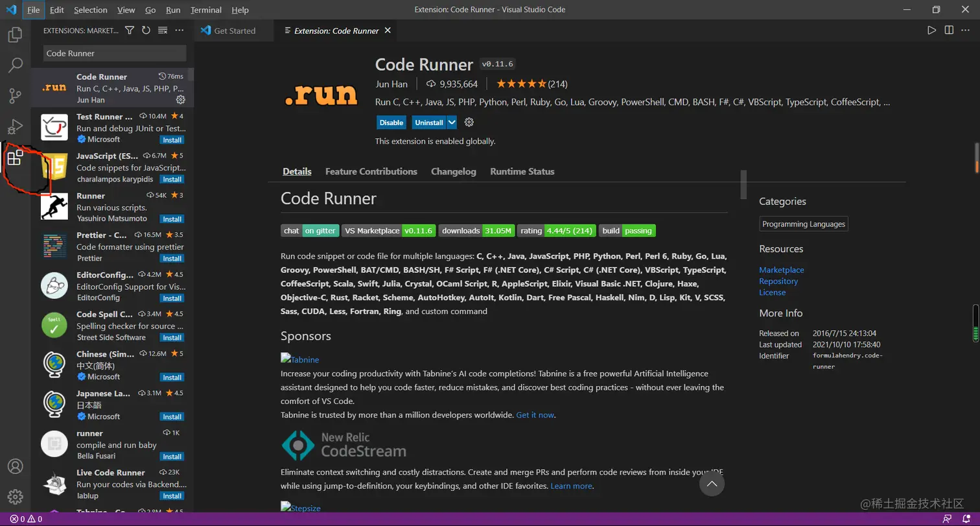Close the Extension: Code Runner tab
The height and width of the screenshot is (526, 980).
388,30
